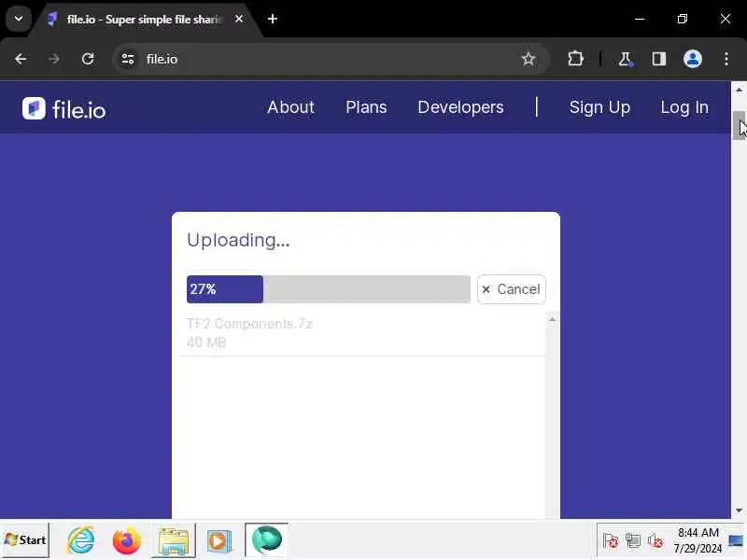The height and width of the screenshot is (560, 747).
Task: Click the Show Desktop button
Action: point(736,540)
